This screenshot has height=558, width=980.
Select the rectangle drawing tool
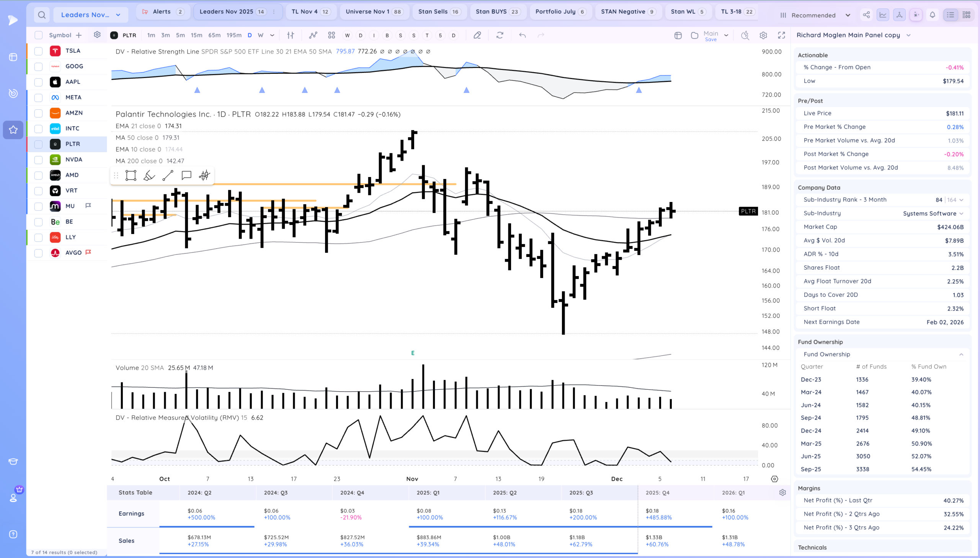[131, 176]
